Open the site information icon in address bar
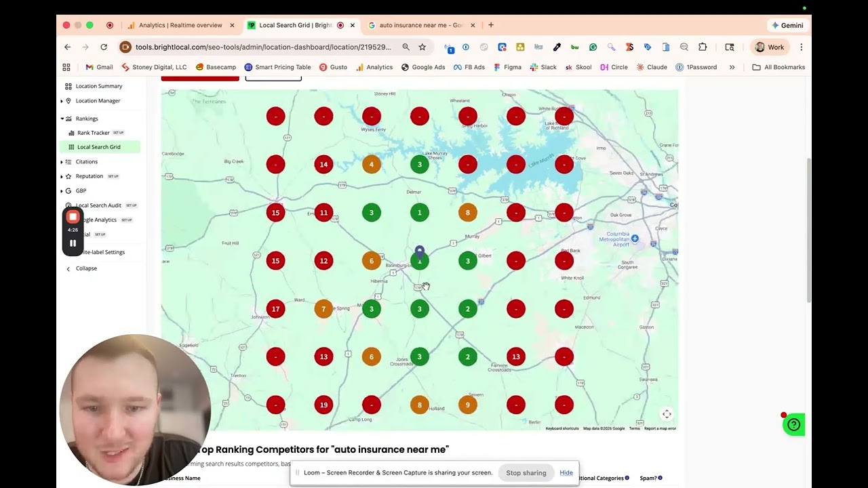Image resolution: width=868 pixels, height=488 pixels. (x=125, y=47)
